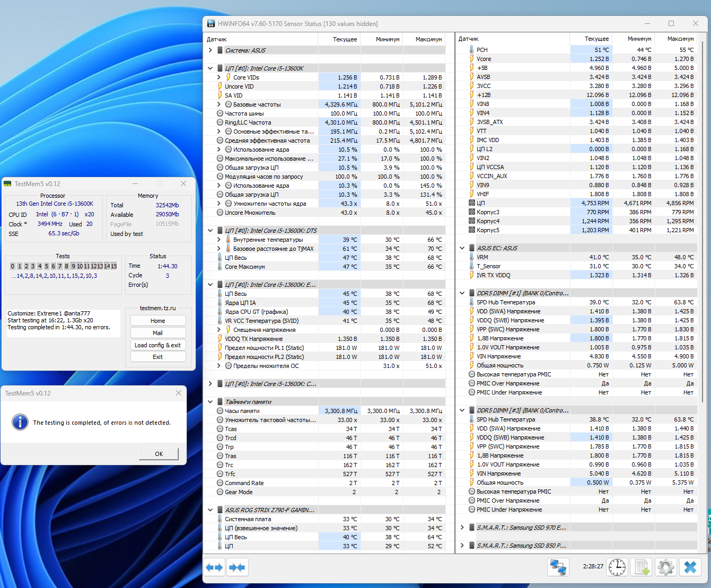Click the blue X icon in HWiNFO bottom bar
The width and height of the screenshot is (711, 588).
[x=690, y=567]
